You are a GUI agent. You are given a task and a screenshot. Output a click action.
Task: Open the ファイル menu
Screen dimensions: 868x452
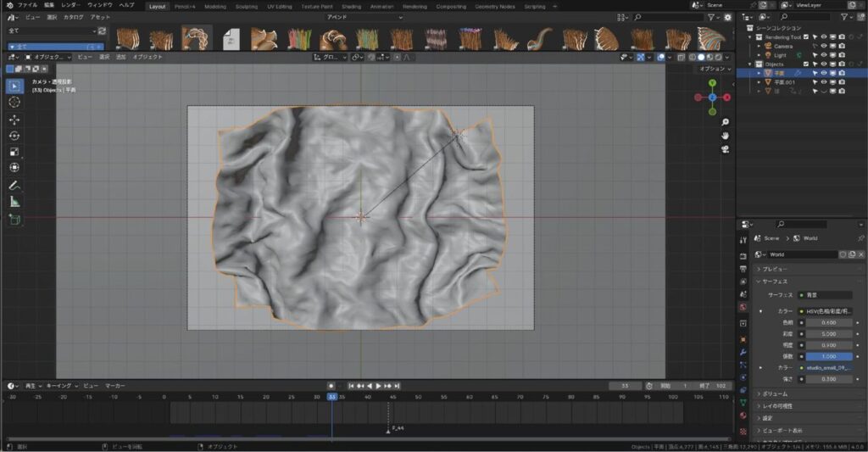tap(28, 5)
